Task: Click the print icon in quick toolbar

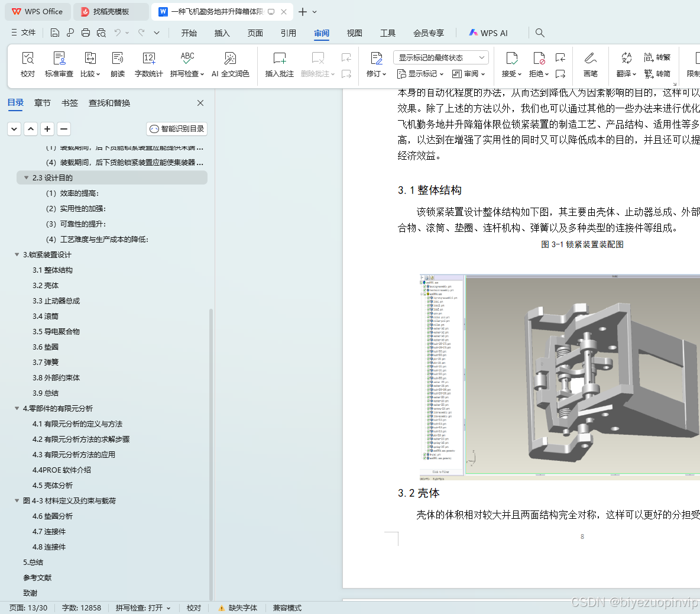Action: point(86,33)
